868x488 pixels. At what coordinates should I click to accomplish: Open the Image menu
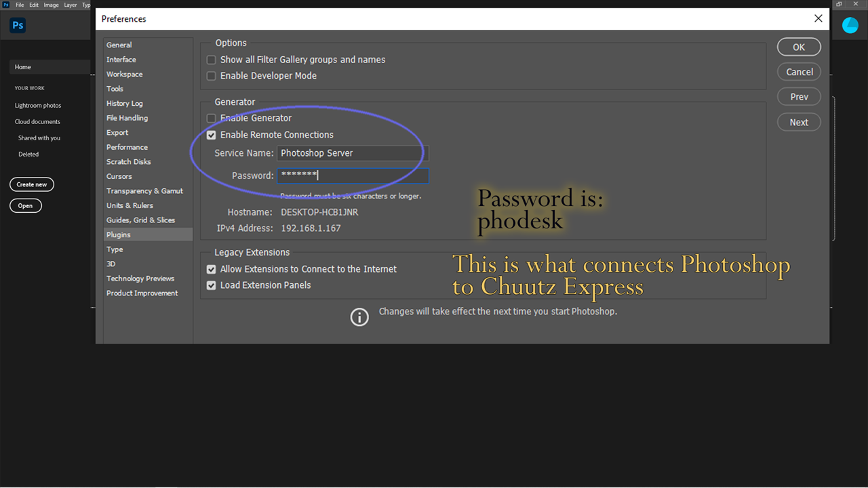[52, 5]
